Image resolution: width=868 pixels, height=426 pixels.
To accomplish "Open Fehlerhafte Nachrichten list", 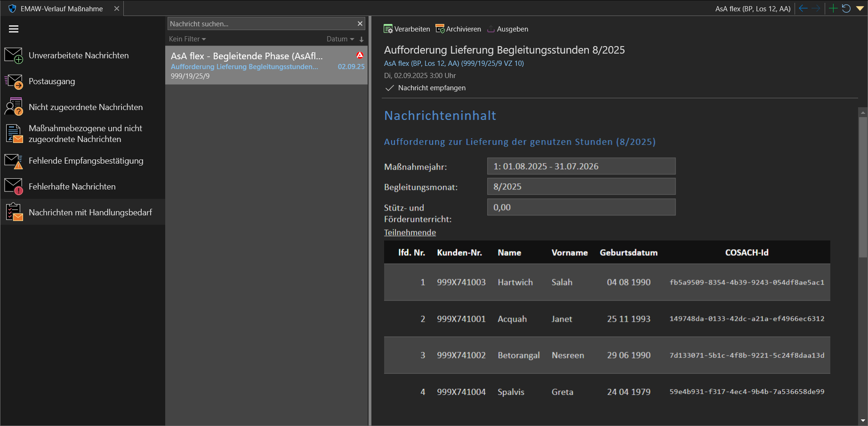I will [x=83, y=187].
